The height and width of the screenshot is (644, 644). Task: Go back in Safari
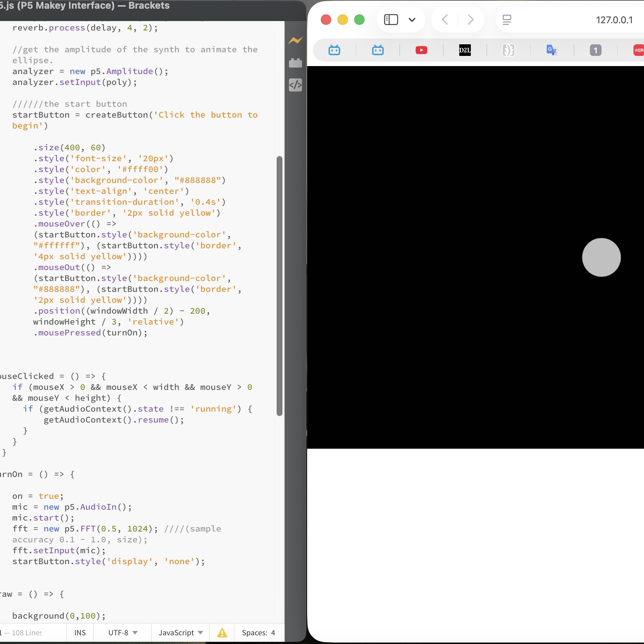(x=445, y=20)
